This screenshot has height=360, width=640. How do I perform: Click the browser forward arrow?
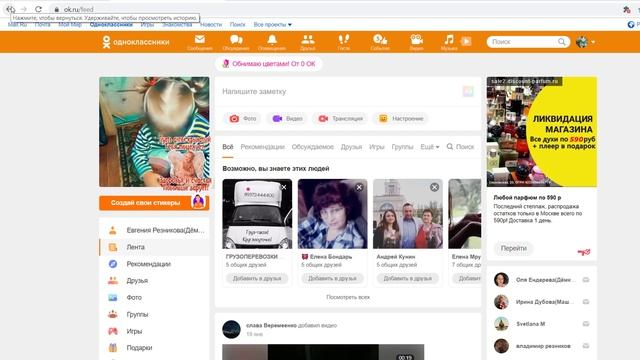tap(24, 9)
